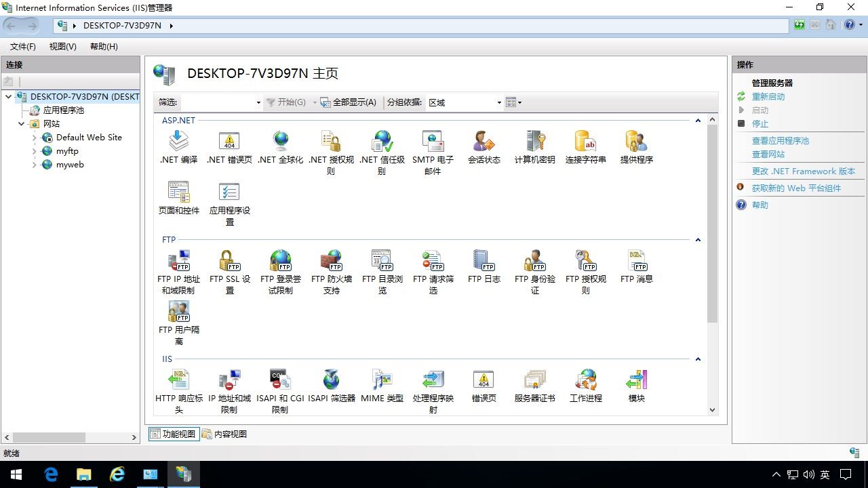Open Windows Start button
This screenshot has height=488, width=868.
[x=16, y=474]
